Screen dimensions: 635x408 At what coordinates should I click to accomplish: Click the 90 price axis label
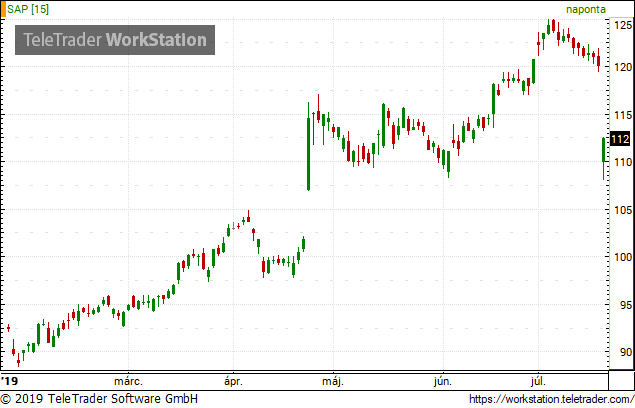click(x=626, y=352)
